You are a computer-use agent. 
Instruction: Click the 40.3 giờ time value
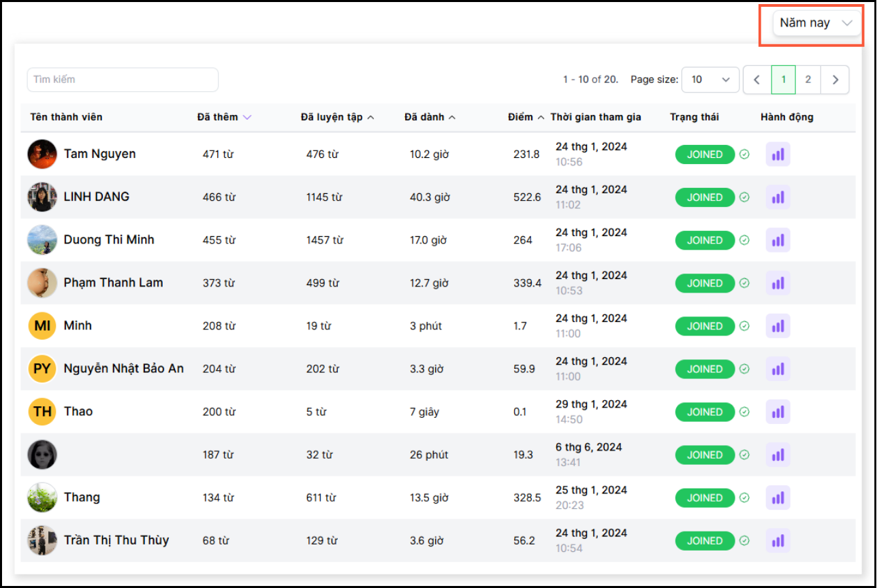(x=429, y=197)
